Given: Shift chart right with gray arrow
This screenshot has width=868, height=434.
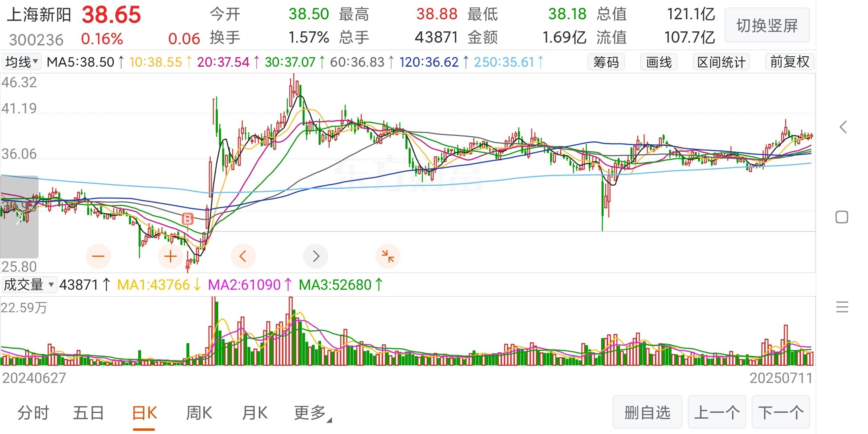Looking at the screenshot, I should point(315,256).
